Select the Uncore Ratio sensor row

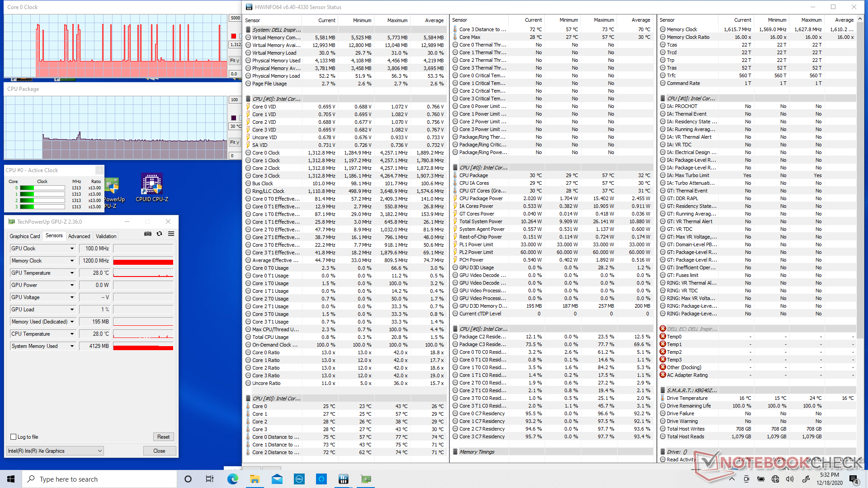[x=345, y=383]
